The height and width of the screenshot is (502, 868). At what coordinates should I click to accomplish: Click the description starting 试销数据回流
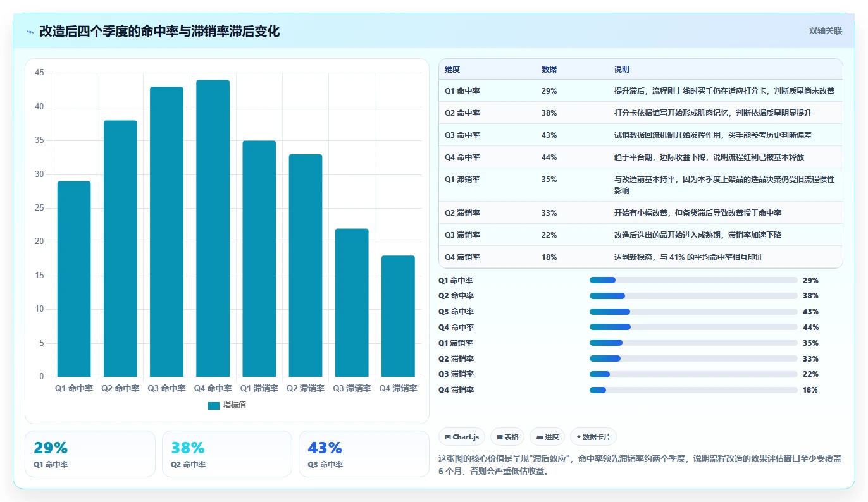click(x=713, y=135)
